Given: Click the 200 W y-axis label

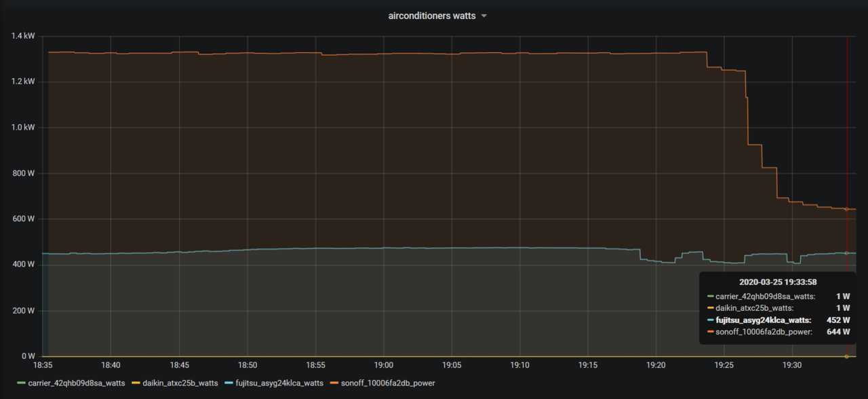Looking at the screenshot, I should [24, 311].
